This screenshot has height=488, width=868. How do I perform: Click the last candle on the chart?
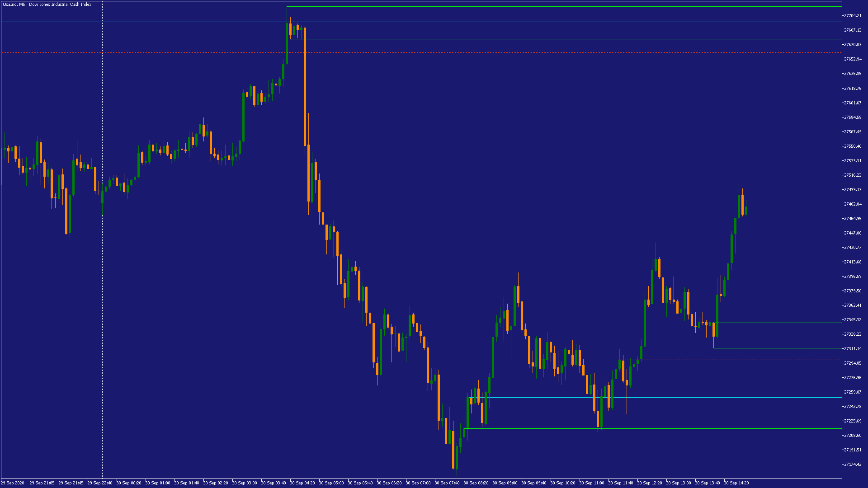(x=746, y=211)
